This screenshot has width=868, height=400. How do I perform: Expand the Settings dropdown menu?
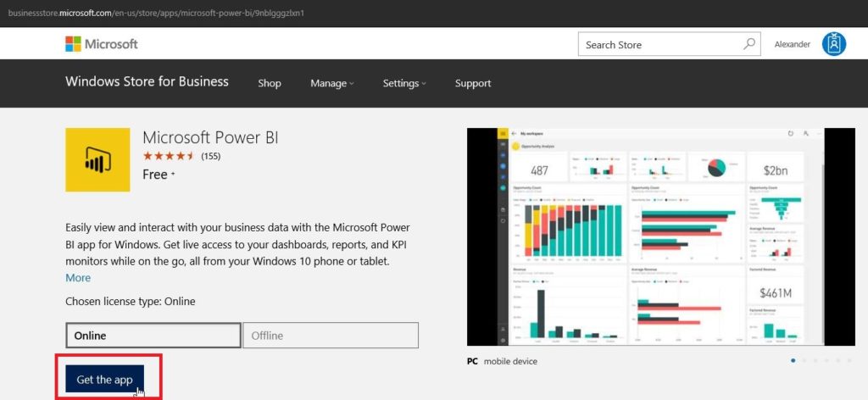404,84
